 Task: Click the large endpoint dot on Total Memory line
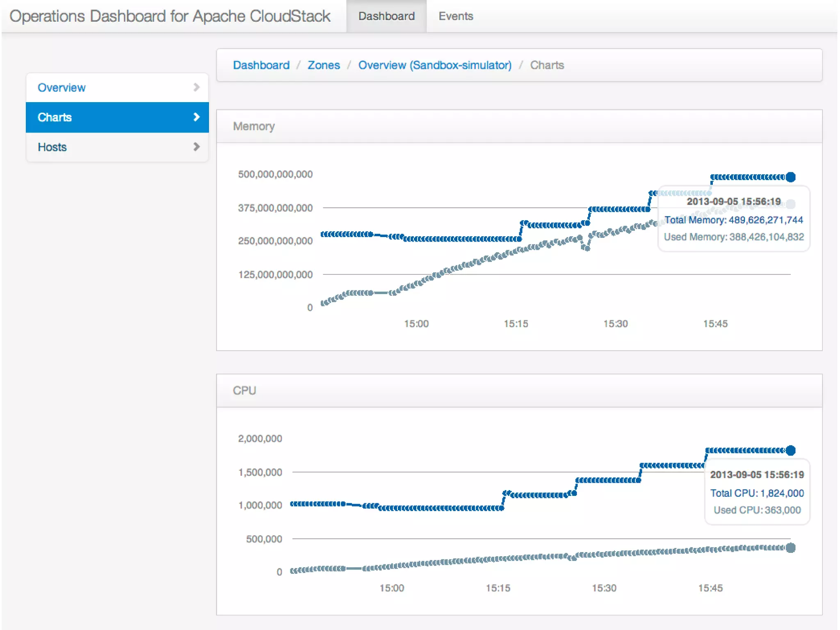tap(790, 177)
